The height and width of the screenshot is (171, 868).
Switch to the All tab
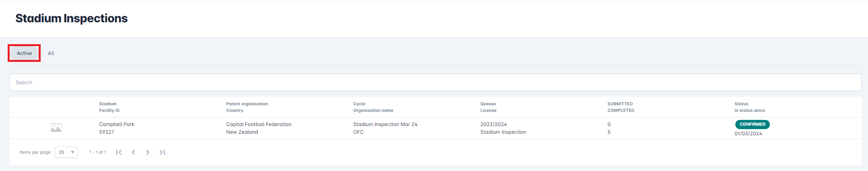coord(51,53)
